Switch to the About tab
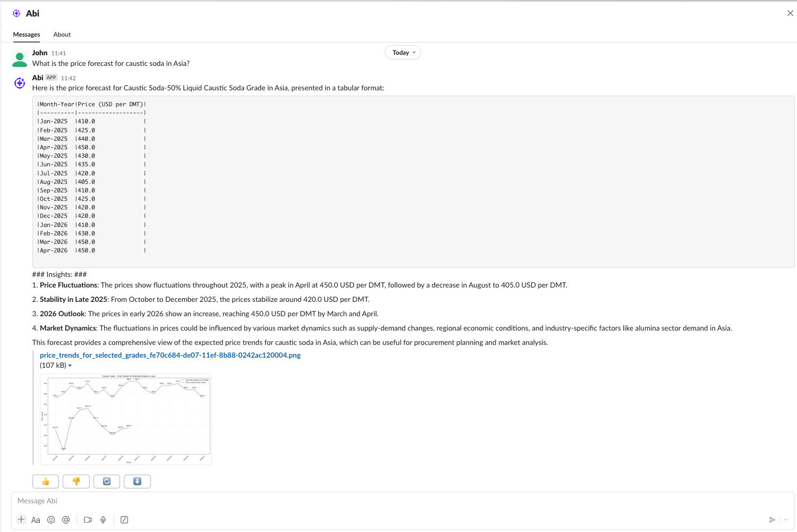 click(x=62, y=35)
